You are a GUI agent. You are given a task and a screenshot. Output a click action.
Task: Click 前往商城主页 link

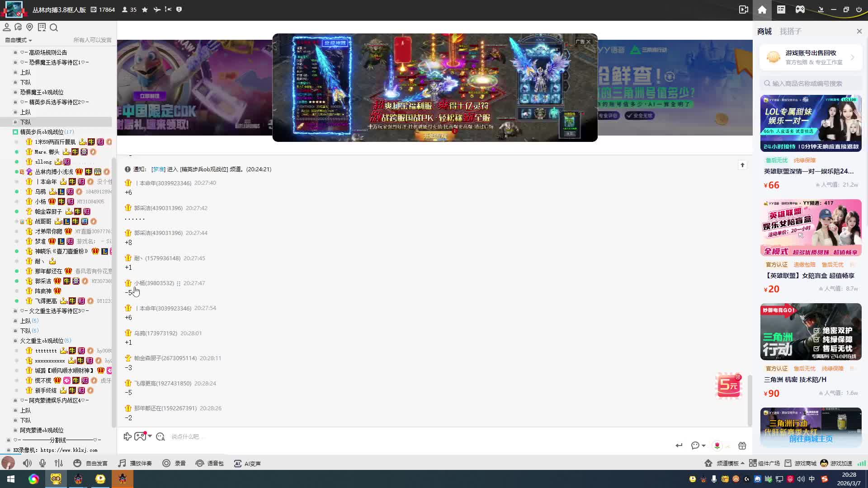811,439
